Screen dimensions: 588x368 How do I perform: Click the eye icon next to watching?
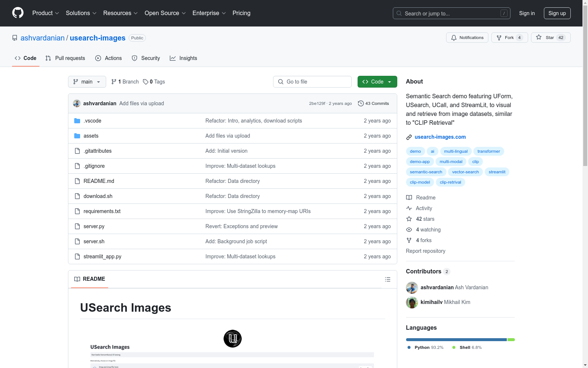(409, 230)
